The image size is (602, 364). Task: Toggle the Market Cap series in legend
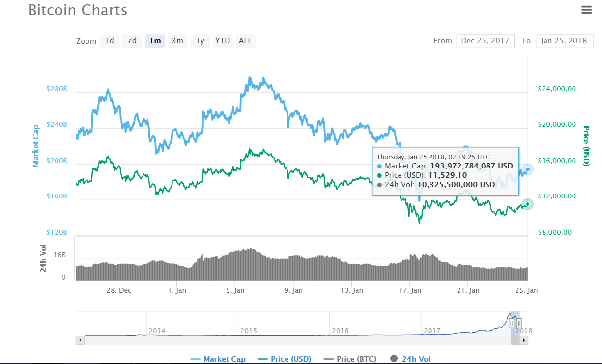tap(218, 359)
